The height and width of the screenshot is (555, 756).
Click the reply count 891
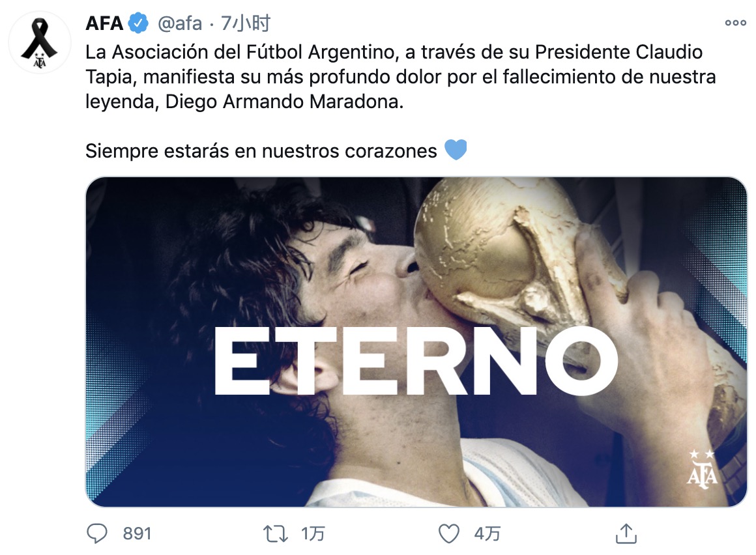coord(137,534)
